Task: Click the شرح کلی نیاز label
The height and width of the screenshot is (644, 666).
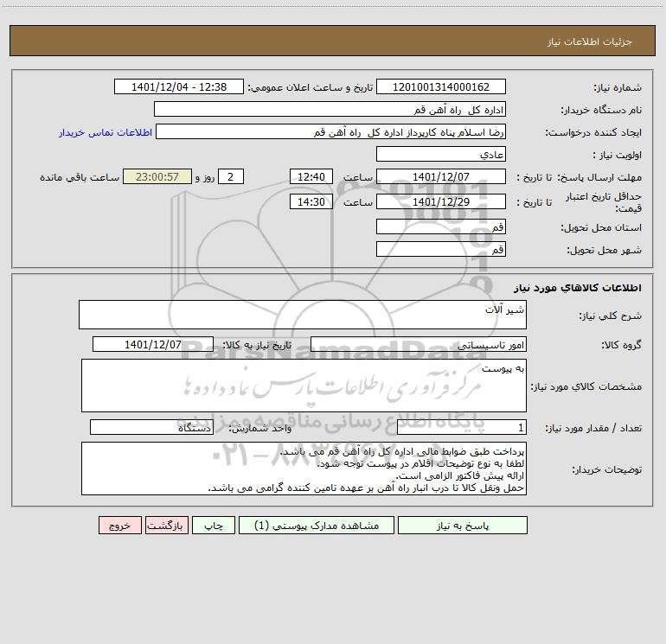Action: click(611, 316)
